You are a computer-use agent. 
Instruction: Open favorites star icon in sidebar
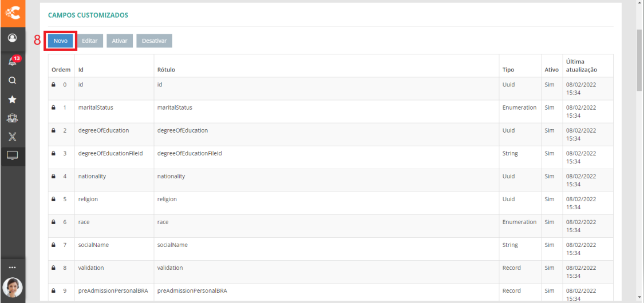12,99
